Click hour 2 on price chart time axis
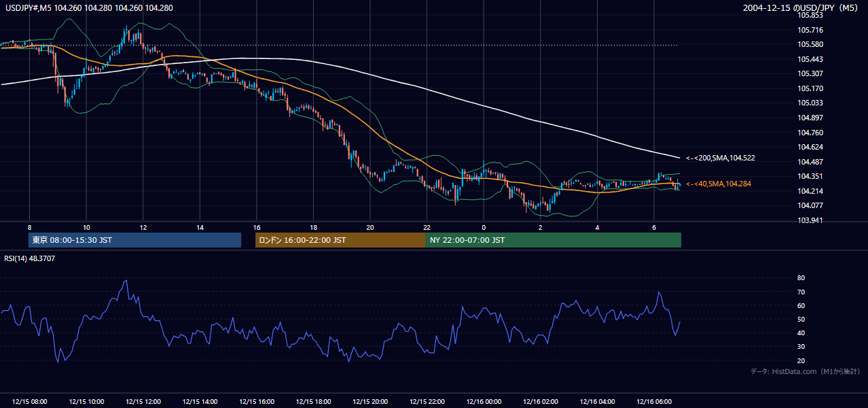The image size is (868, 408). [540, 227]
